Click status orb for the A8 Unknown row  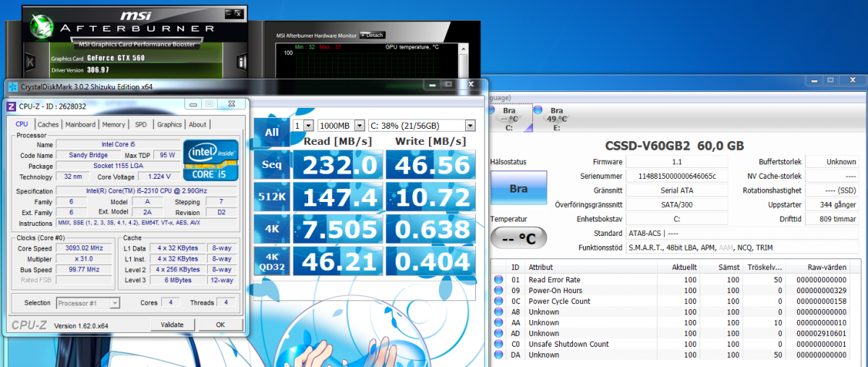[x=498, y=312]
